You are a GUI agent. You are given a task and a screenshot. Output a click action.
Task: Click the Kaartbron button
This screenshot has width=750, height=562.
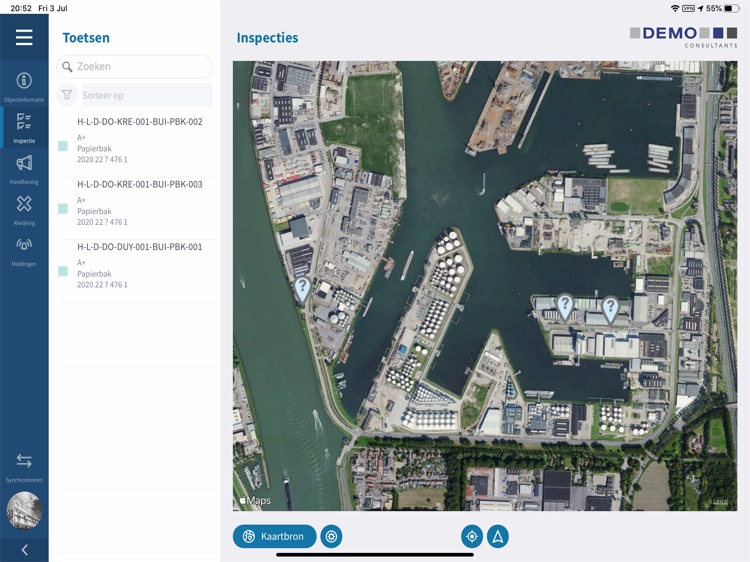coord(274,536)
